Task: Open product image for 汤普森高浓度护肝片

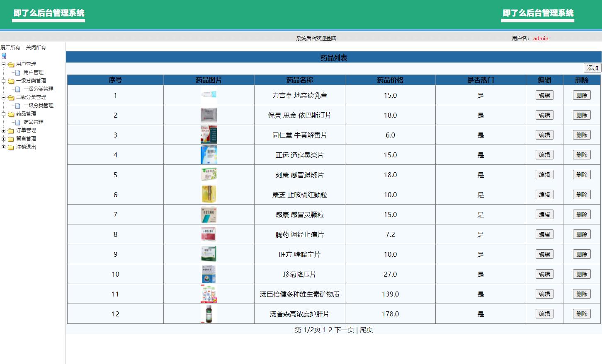Action: [x=209, y=314]
